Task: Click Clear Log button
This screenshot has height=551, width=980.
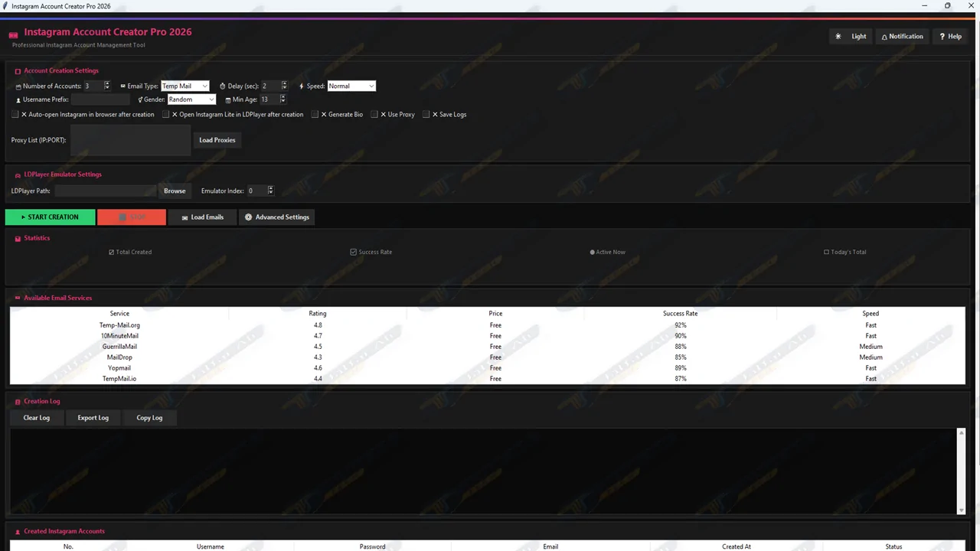Action: (x=37, y=418)
